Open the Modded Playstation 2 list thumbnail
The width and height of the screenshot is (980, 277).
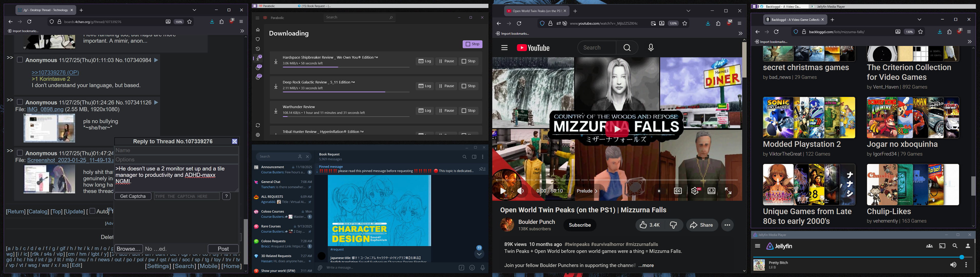point(809,118)
